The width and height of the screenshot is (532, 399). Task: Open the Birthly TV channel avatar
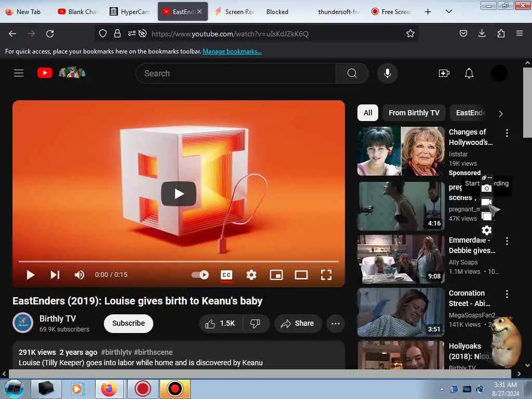23,323
